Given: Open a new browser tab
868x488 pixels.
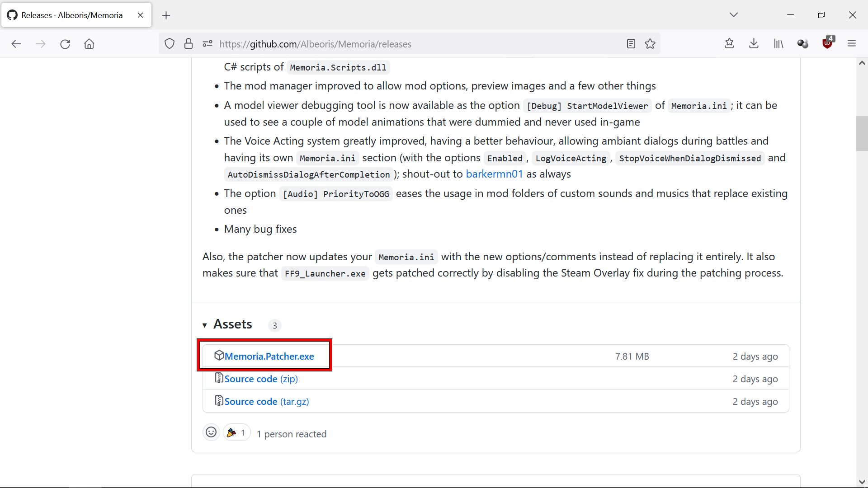Looking at the screenshot, I should (x=166, y=15).
